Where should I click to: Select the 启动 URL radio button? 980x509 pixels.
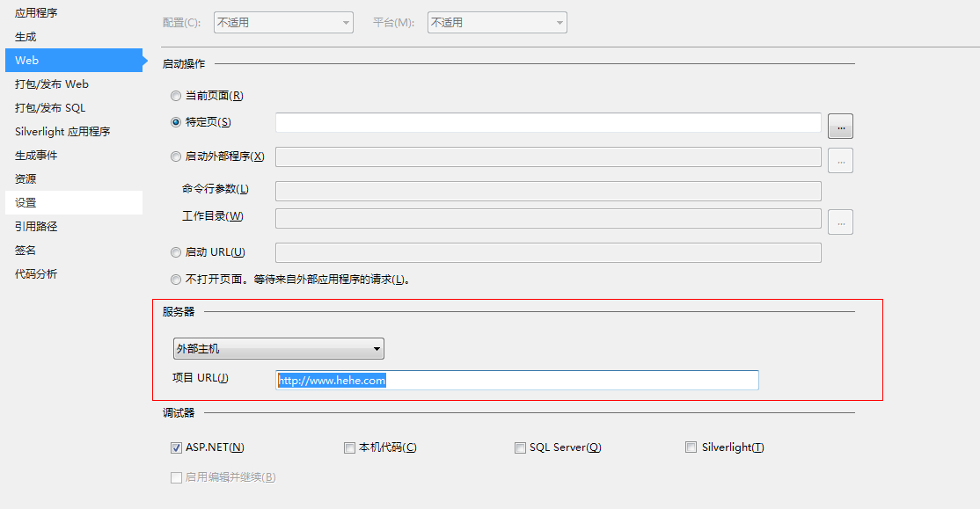(x=176, y=252)
